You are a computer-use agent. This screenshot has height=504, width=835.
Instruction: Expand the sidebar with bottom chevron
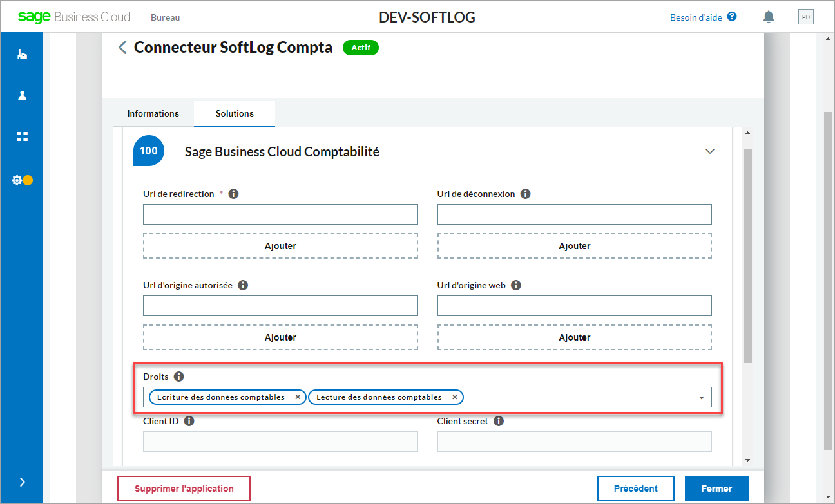(22, 482)
